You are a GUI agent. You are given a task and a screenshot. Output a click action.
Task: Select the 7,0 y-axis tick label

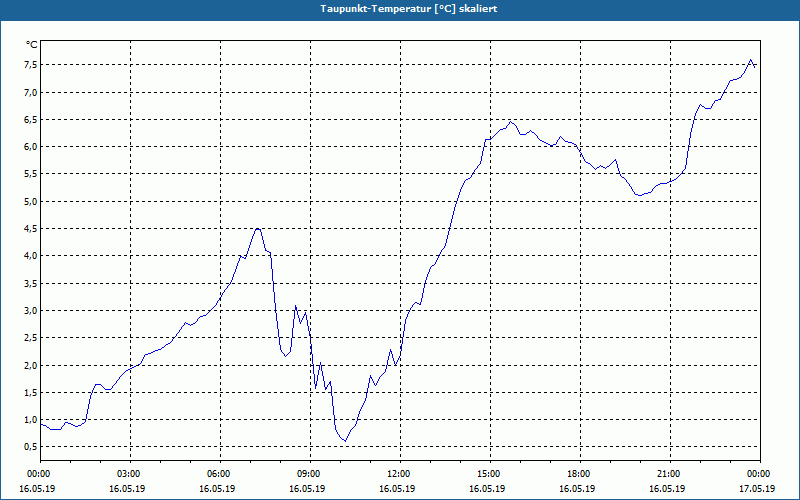[x=30, y=92]
